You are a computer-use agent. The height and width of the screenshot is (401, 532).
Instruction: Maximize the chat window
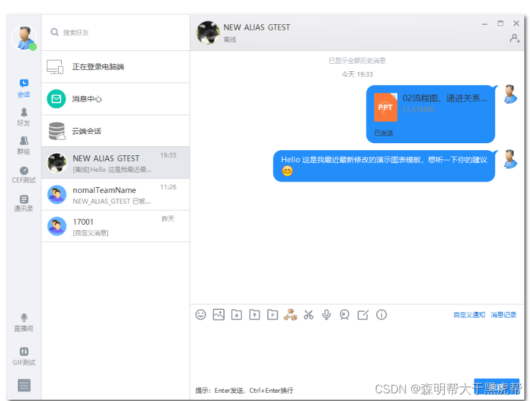[500, 24]
